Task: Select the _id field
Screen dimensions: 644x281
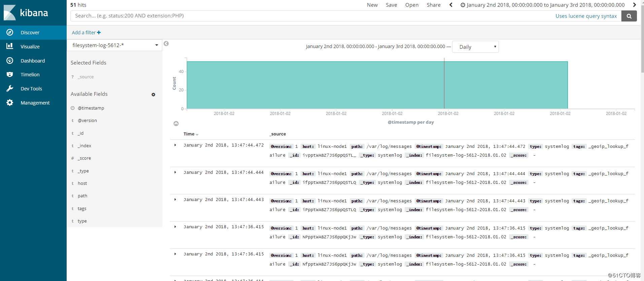Action: coord(80,133)
